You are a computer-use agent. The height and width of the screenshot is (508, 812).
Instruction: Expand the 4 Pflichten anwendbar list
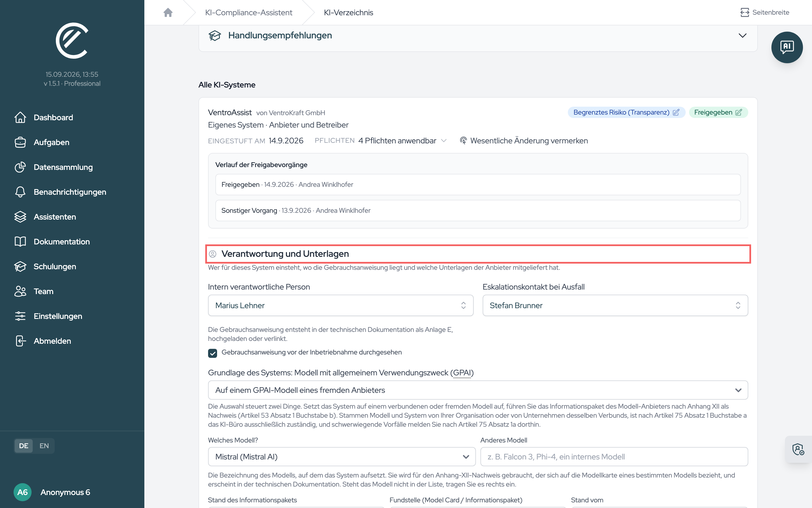click(x=402, y=141)
